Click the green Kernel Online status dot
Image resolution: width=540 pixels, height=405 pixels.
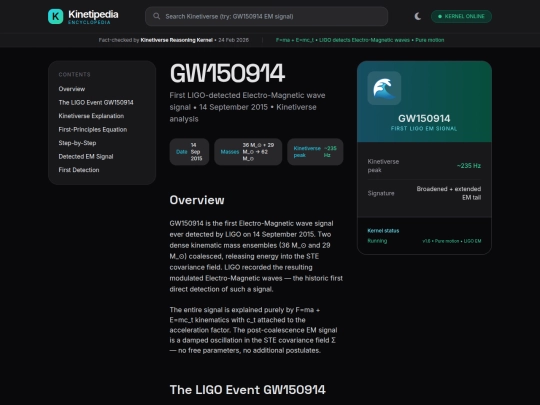click(440, 16)
